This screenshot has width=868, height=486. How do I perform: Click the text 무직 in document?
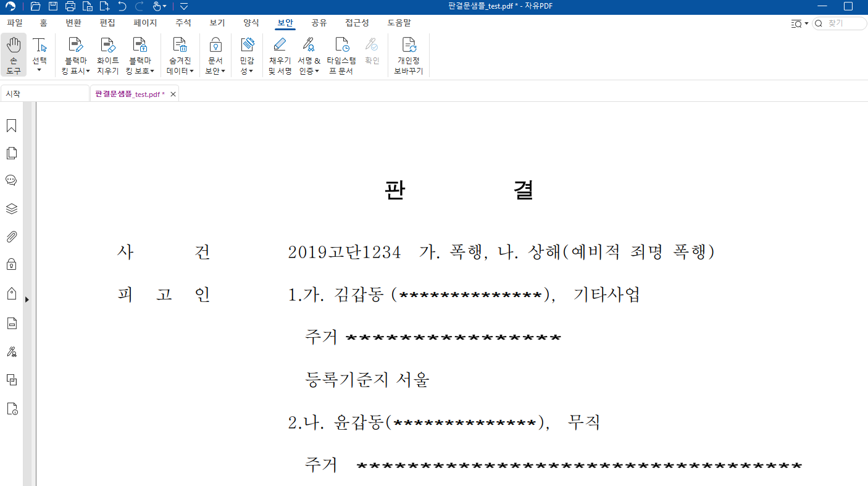[x=583, y=423]
